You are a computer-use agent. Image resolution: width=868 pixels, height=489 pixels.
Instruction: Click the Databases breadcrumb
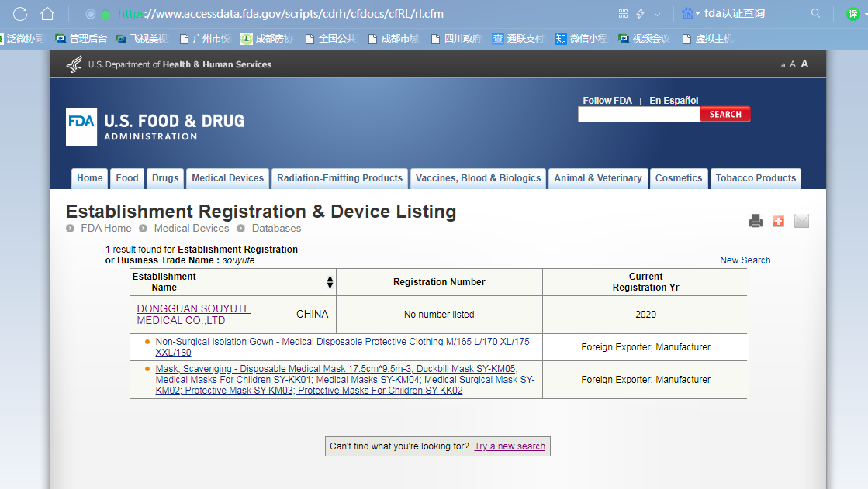click(x=276, y=228)
